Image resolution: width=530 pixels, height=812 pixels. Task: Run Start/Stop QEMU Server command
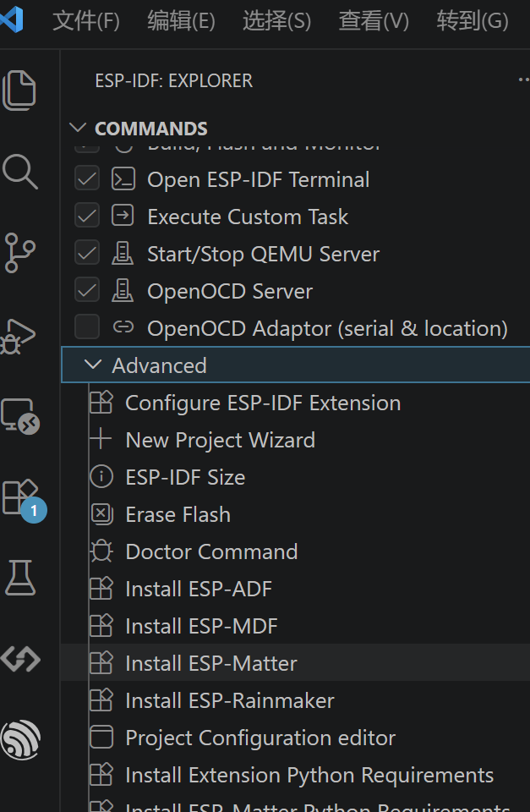(x=264, y=255)
